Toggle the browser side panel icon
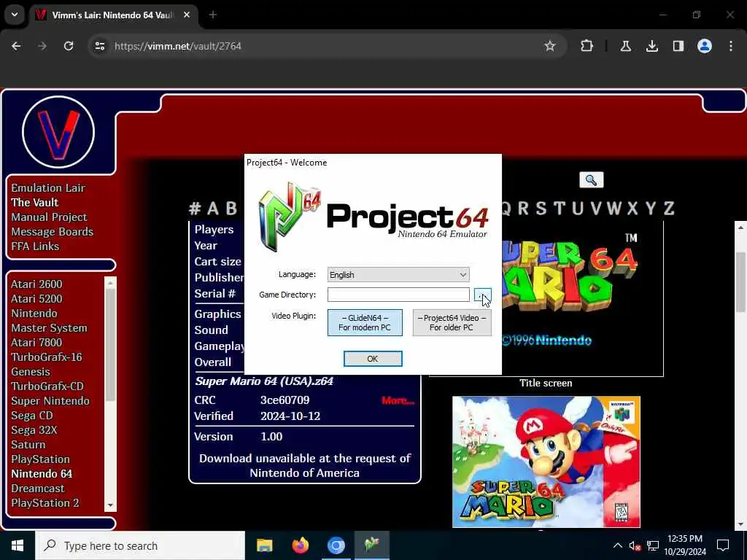The height and width of the screenshot is (560, 747). click(x=678, y=46)
